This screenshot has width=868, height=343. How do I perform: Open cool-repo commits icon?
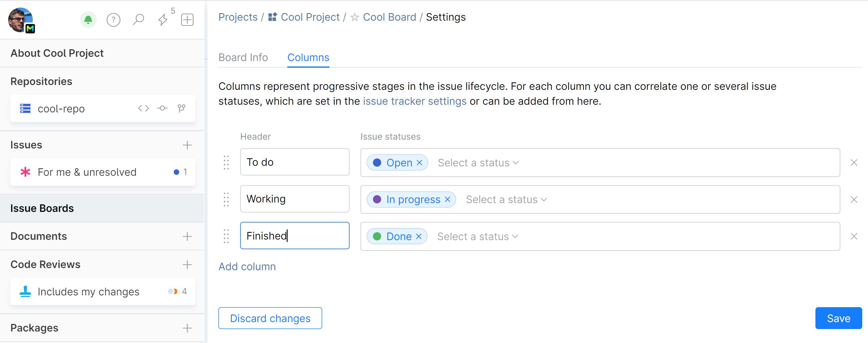coord(162,108)
